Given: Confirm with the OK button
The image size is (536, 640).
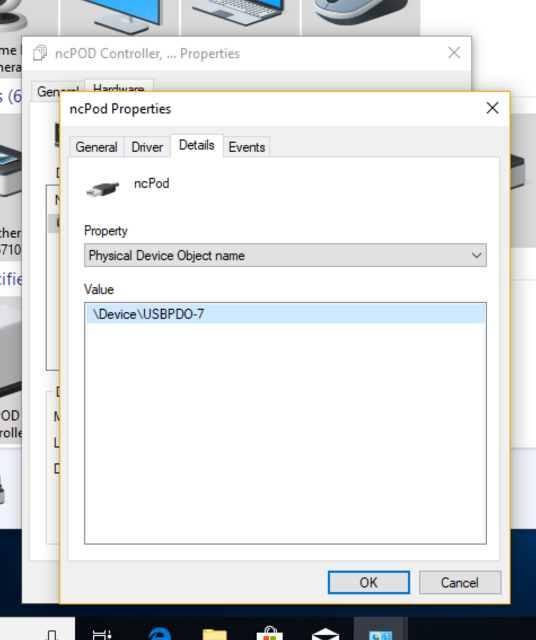Looking at the screenshot, I should (x=369, y=582).
